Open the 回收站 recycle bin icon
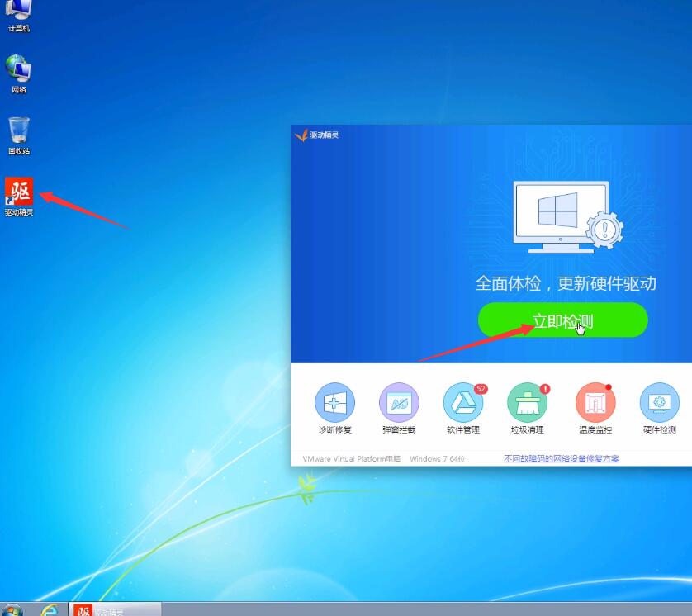This screenshot has width=692, height=616. click(18, 135)
